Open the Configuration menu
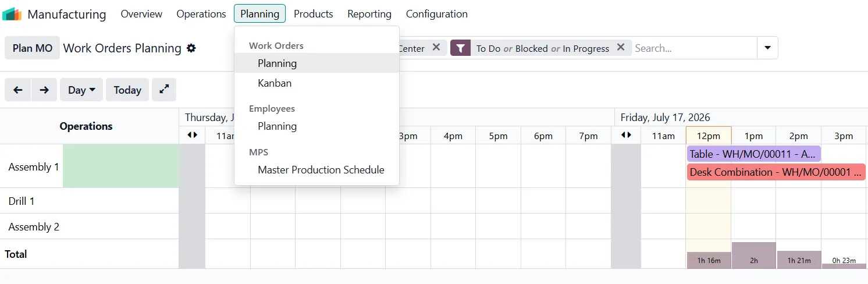 click(x=437, y=14)
